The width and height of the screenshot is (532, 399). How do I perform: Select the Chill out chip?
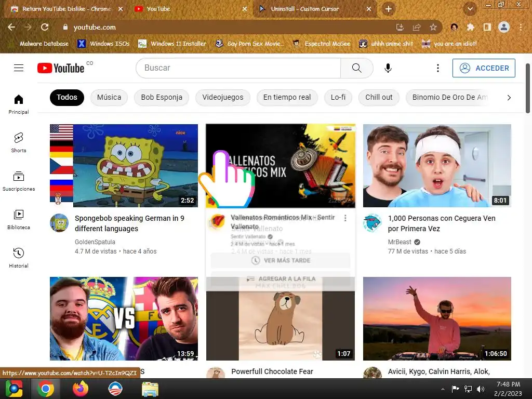tap(379, 97)
